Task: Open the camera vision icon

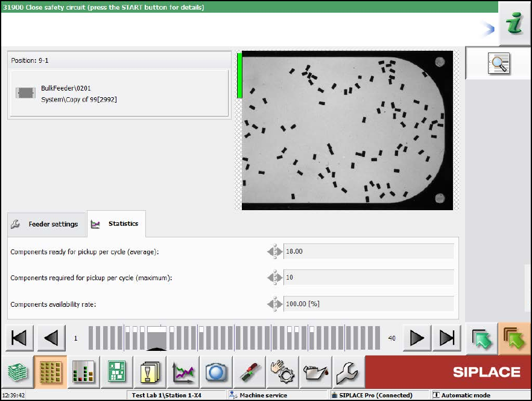Action: 216,372
